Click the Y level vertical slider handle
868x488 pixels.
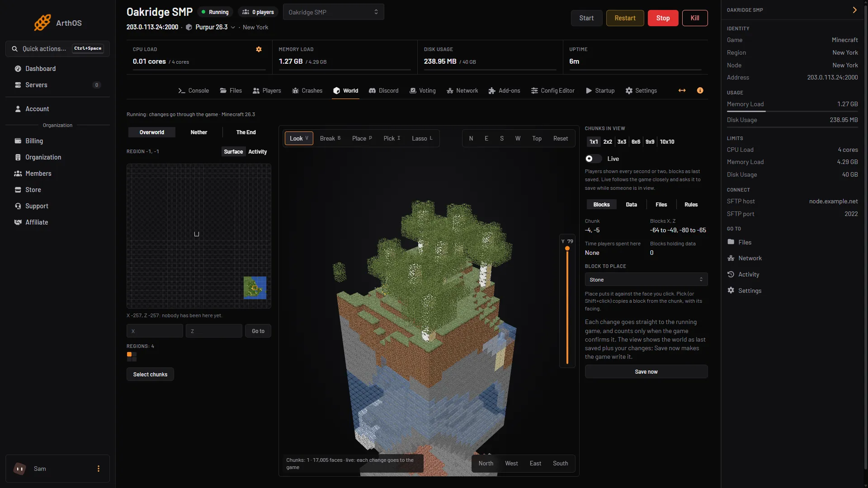[x=567, y=249]
